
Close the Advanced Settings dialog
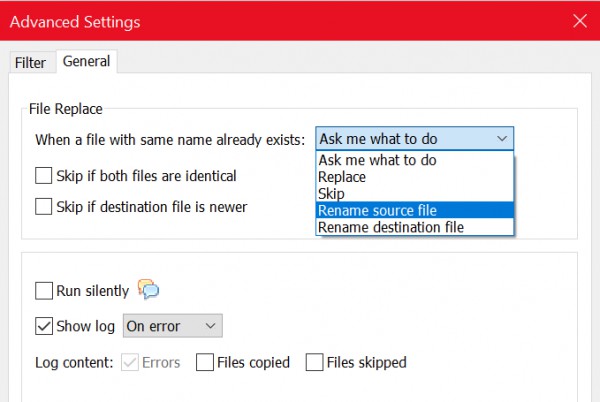point(580,21)
